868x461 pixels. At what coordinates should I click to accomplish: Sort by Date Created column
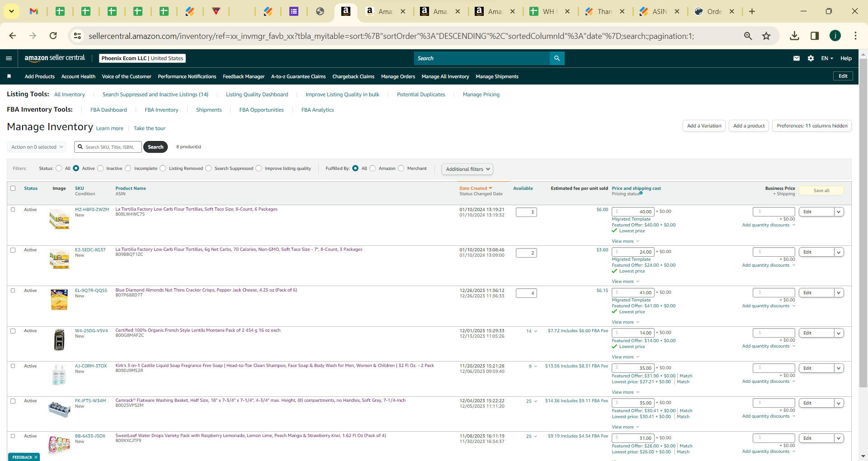(x=476, y=188)
